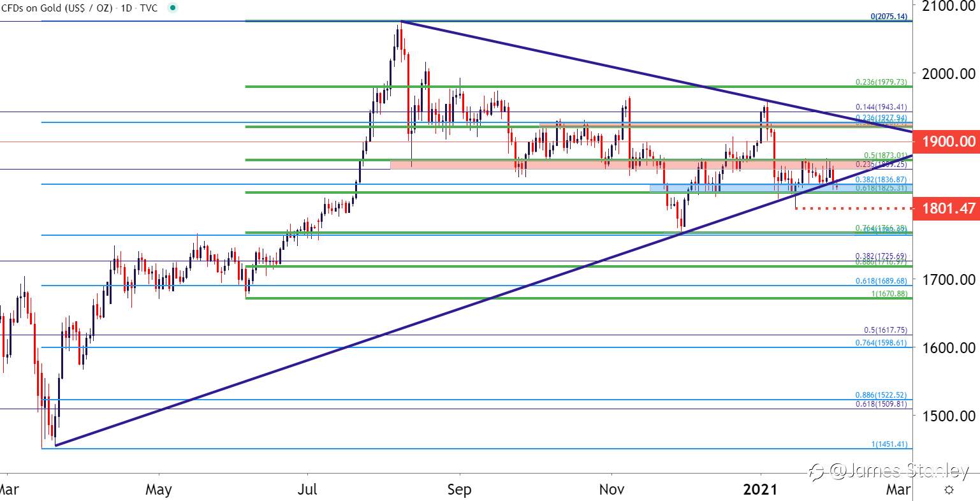This screenshot has width=980, height=501.
Task: Click the green market status dot
Action: [174, 8]
